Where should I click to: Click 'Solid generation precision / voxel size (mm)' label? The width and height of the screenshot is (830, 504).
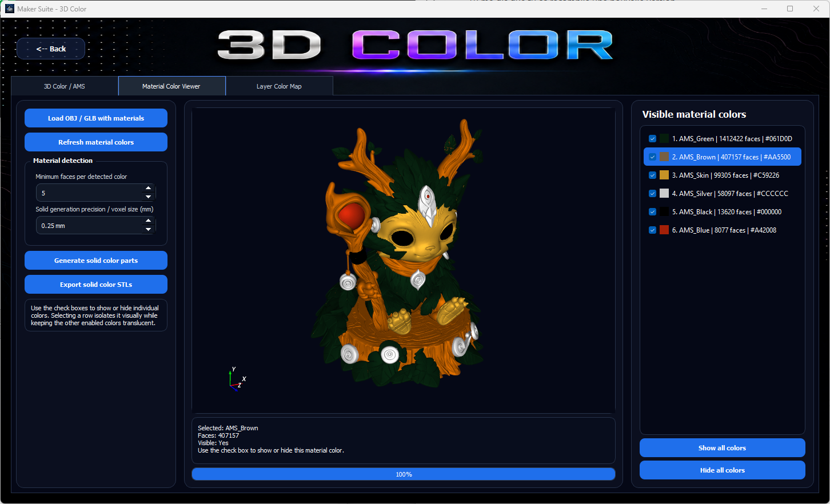94,209
